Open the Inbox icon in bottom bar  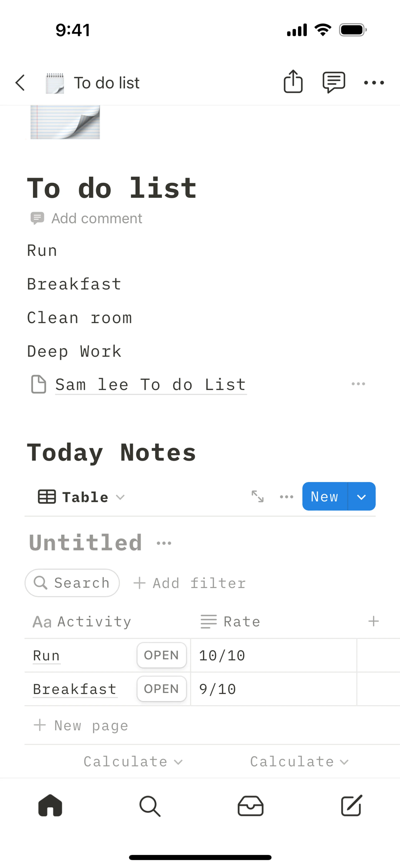coord(250,806)
